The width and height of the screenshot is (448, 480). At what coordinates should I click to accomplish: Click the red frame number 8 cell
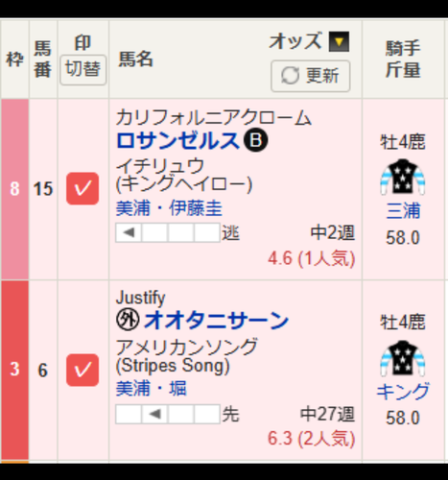(14, 189)
